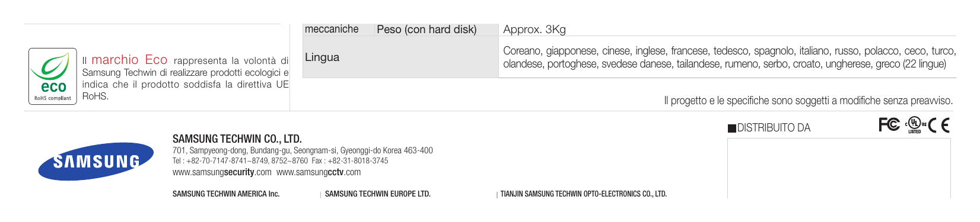Click the Approx. 3Kg value cell
This screenshot has height=222, width=980.
pyautogui.click(x=727, y=29)
